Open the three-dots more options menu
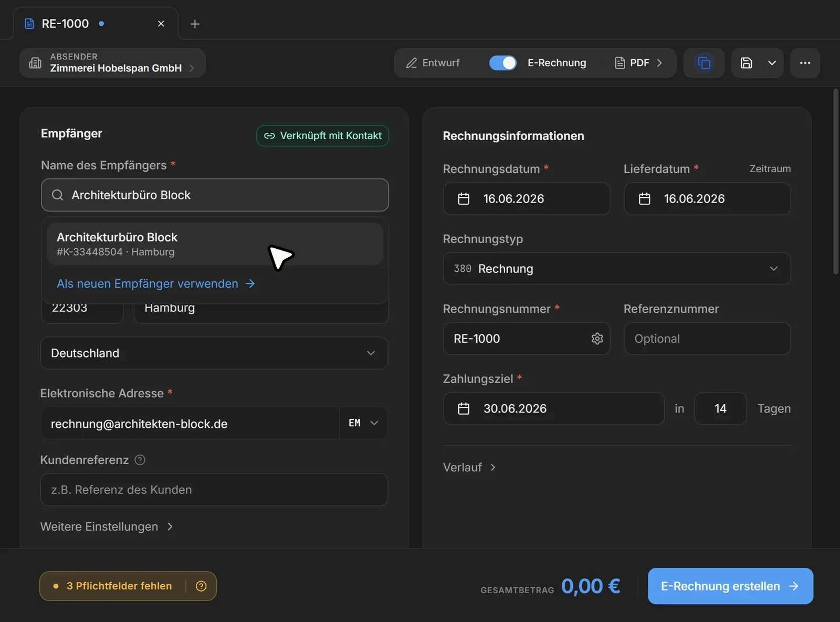Screen dimensions: 840x622 pyautogui.click(x=805, y=63)
